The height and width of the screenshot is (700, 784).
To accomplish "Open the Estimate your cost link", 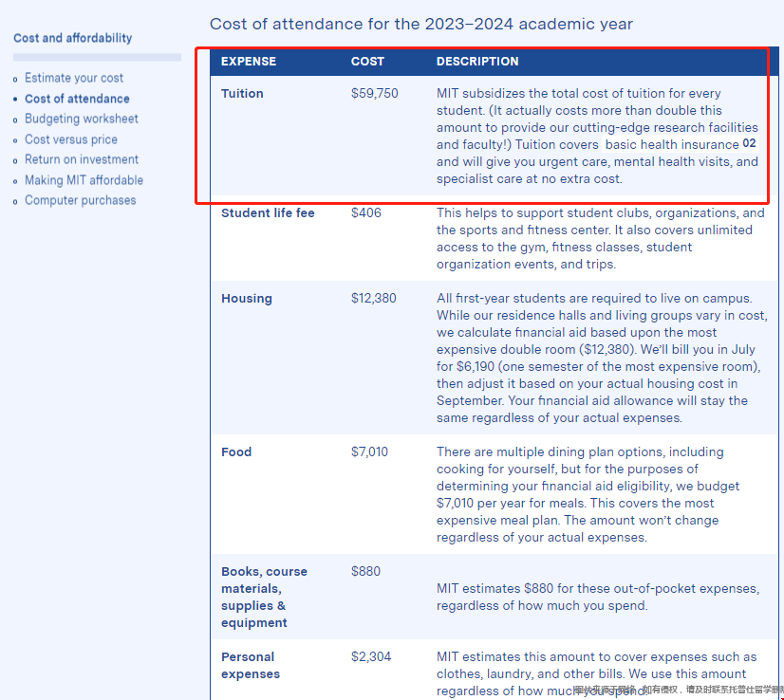I will click(x=74, y=78).
